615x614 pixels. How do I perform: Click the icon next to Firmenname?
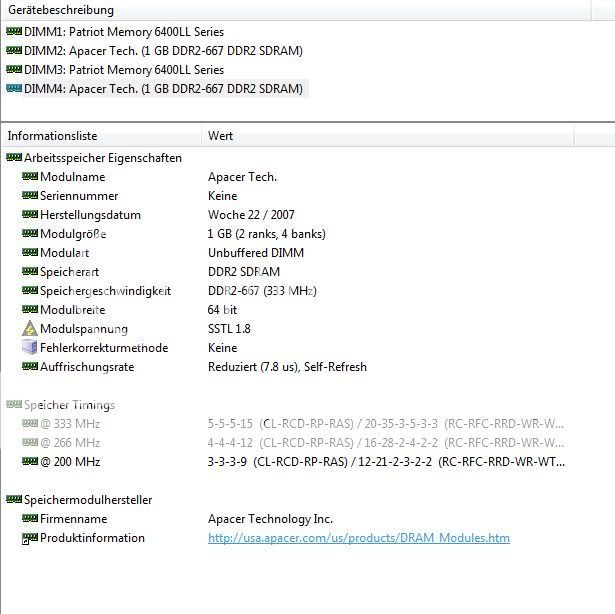pyautogui.click(x=30, y=518)
